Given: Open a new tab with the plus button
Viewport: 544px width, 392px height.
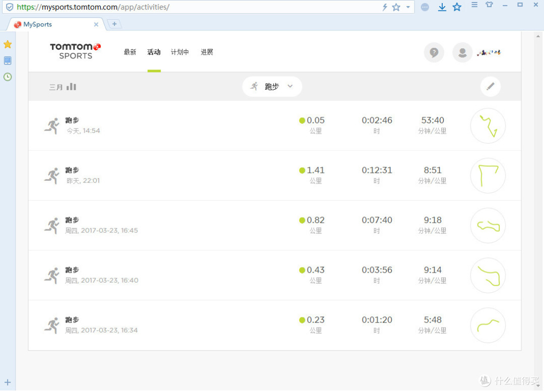Looking at the screenshot, I should point(114,24).
